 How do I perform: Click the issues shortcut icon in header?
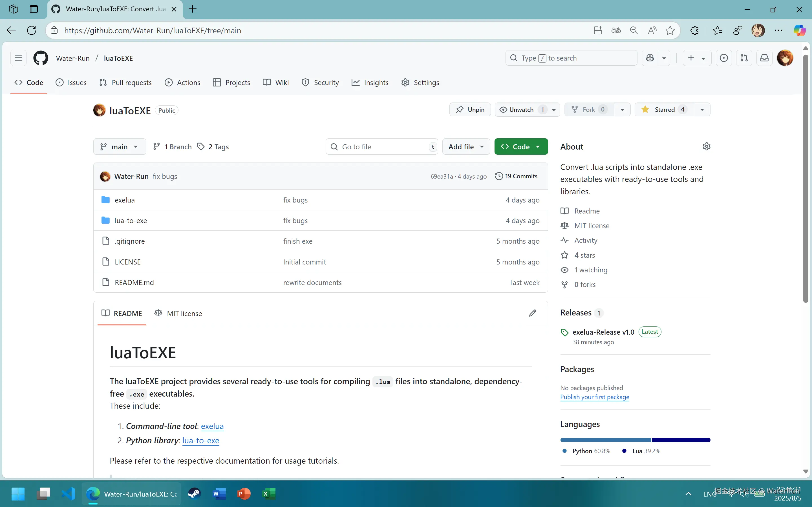point(724,58)
